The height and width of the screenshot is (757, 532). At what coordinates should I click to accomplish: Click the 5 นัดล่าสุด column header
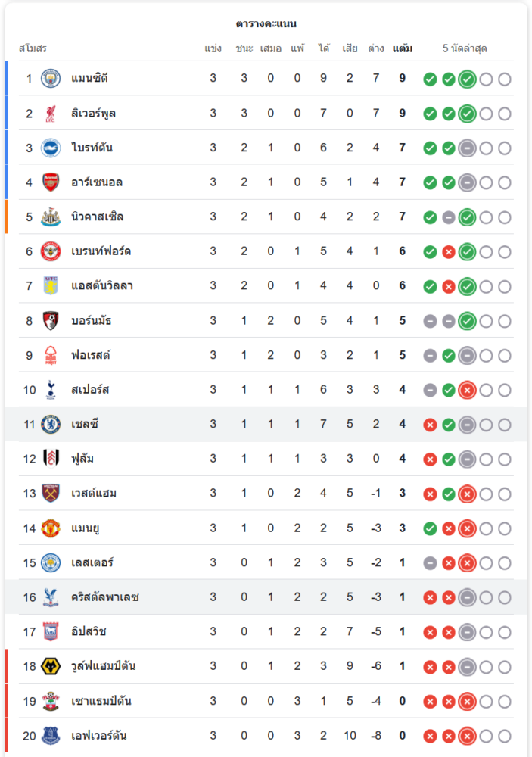(x=465, y=48)
